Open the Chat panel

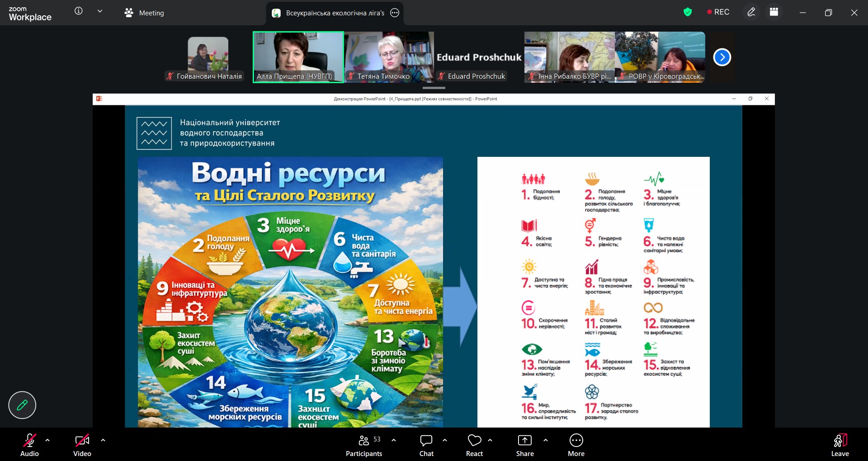[426, 445]
